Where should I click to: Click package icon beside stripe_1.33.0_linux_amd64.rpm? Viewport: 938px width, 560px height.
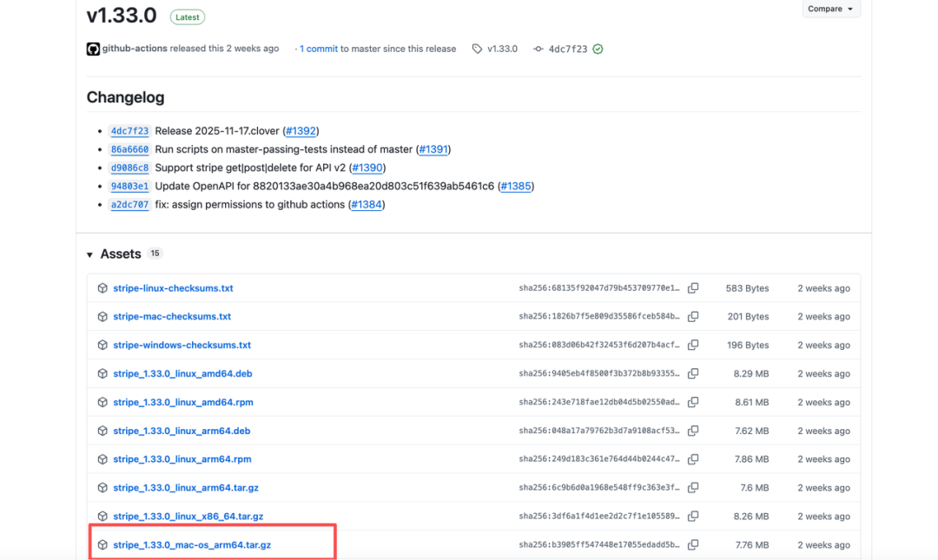pos(102,402)
